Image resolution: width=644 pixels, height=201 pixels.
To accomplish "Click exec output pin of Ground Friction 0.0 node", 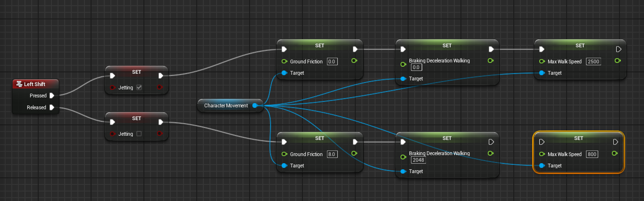I will pyautogui.click(x=355, y=49).
